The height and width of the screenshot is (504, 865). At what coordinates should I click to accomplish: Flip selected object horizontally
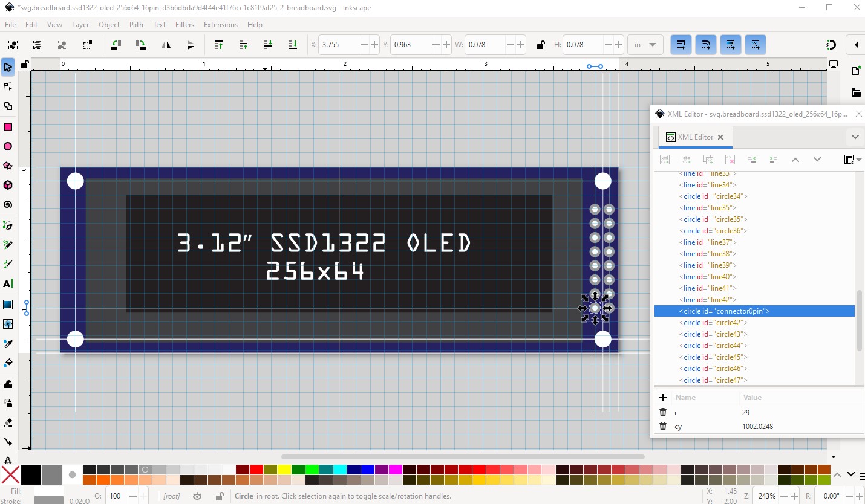pos(166,45)
